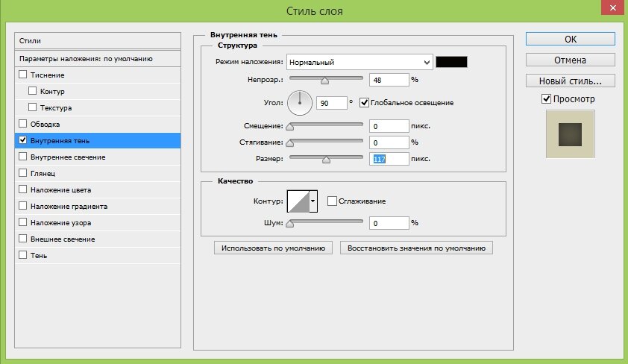
Task: Toggle Глобальное освещение checkbox
Action: [364, 102]
